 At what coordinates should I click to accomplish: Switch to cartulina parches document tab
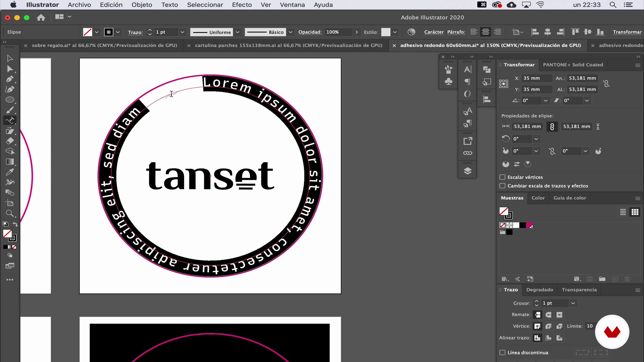tap(288, 45)
